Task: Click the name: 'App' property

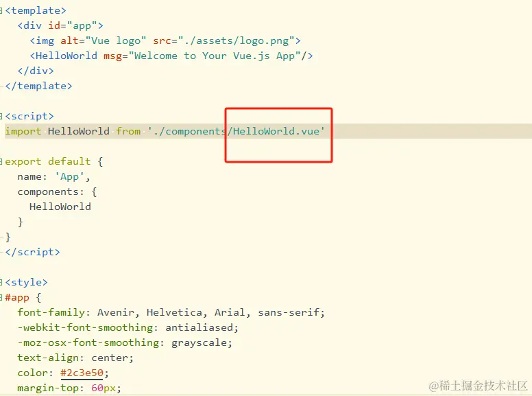Action: 53,176
